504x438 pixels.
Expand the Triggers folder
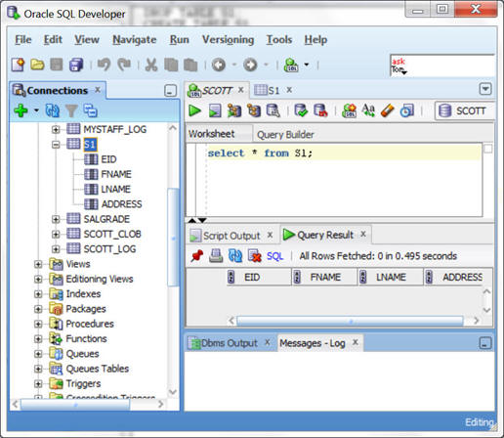[x=38, y=383]
